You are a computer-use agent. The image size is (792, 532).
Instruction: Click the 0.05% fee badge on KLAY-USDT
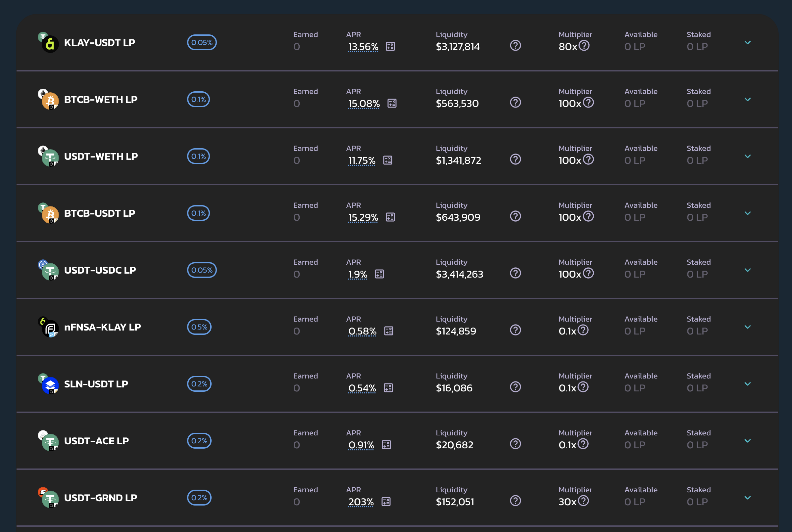202,42
